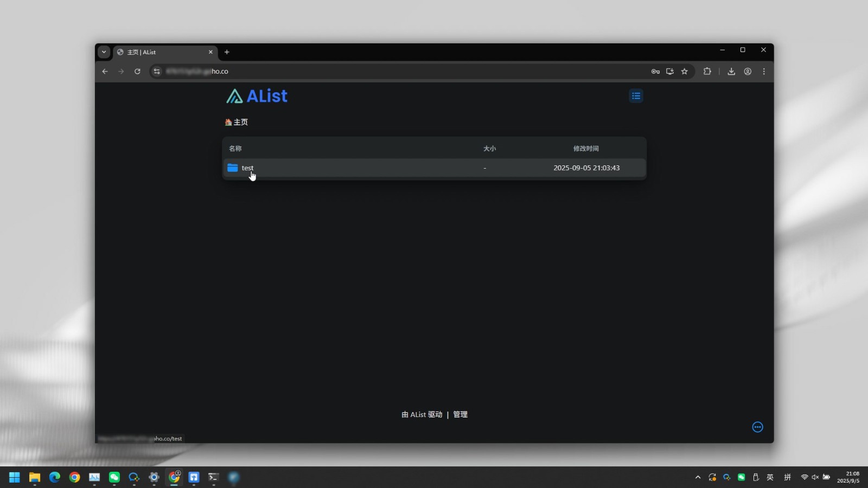Open the 管理 link in footer

click(x=460, y=415)
